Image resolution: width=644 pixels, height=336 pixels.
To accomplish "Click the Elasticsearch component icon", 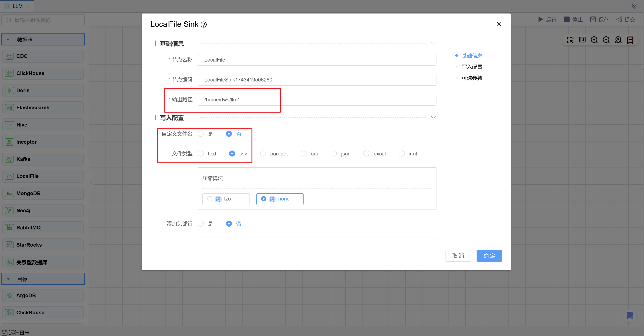I will tap(9, 107).
